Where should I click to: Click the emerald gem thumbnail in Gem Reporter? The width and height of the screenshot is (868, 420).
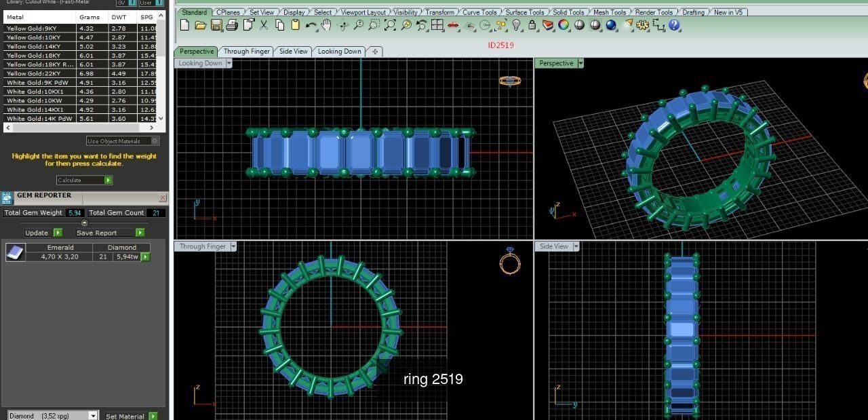pyautogui.click(x=16, y=252)
